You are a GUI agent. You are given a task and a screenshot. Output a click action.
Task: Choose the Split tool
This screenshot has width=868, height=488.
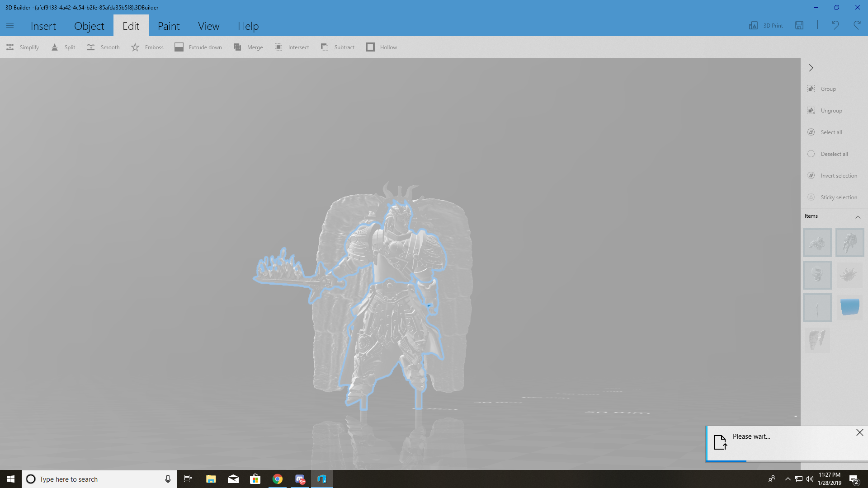point(63,47)
